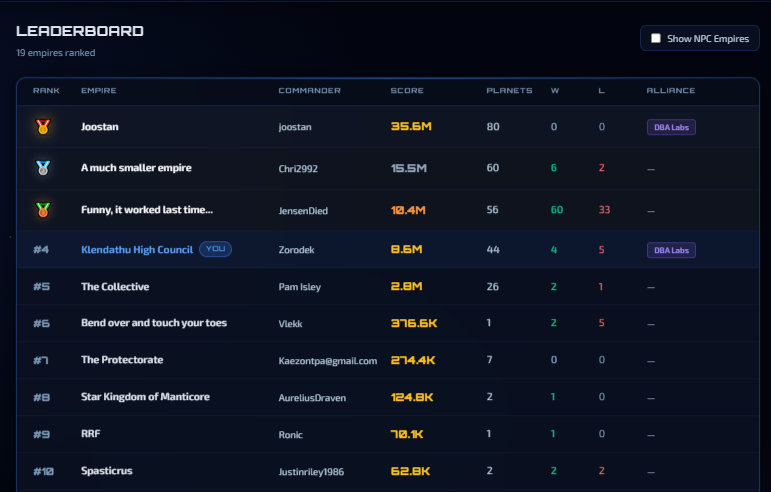Select The Collective empire row
Image resolution: width=771 pixels, height=492 pixels.
[x=387, y=287]
